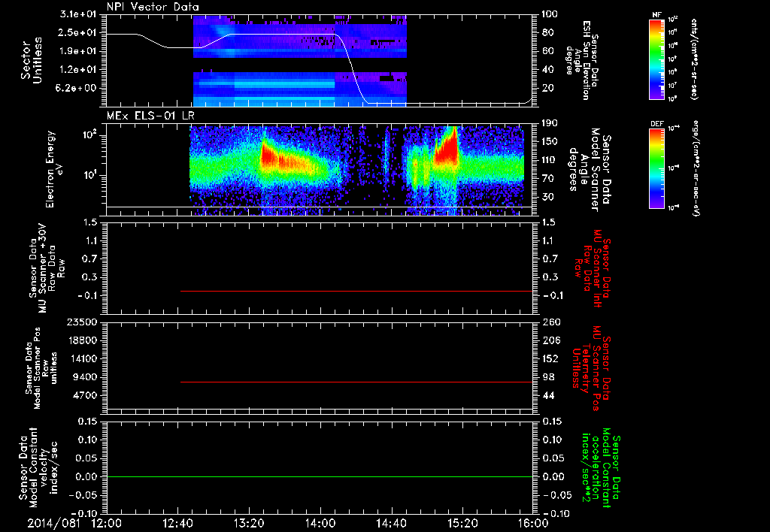Click the 190 scanner angle tick label
The image size is (770, 532).
tap(550, 123)
